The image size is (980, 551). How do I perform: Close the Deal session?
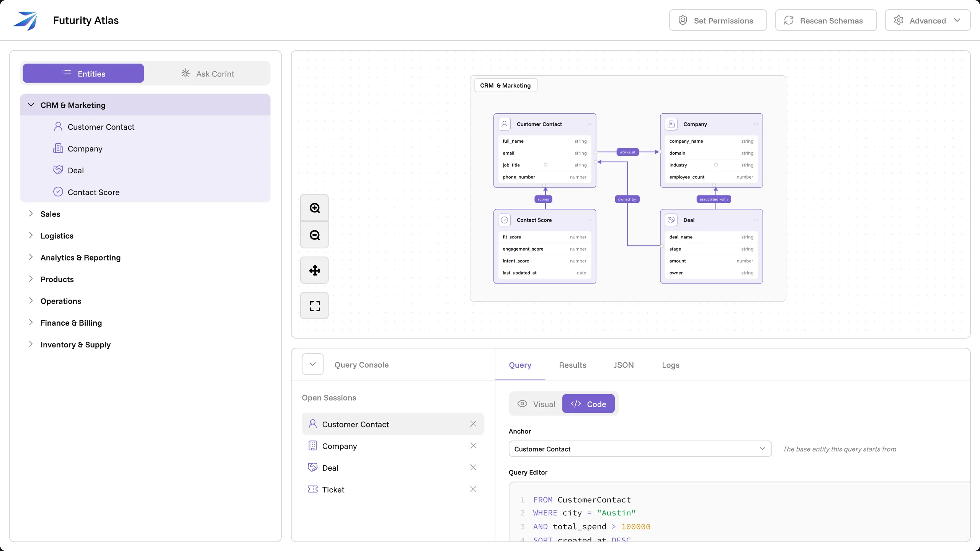(x=473, y=468)
